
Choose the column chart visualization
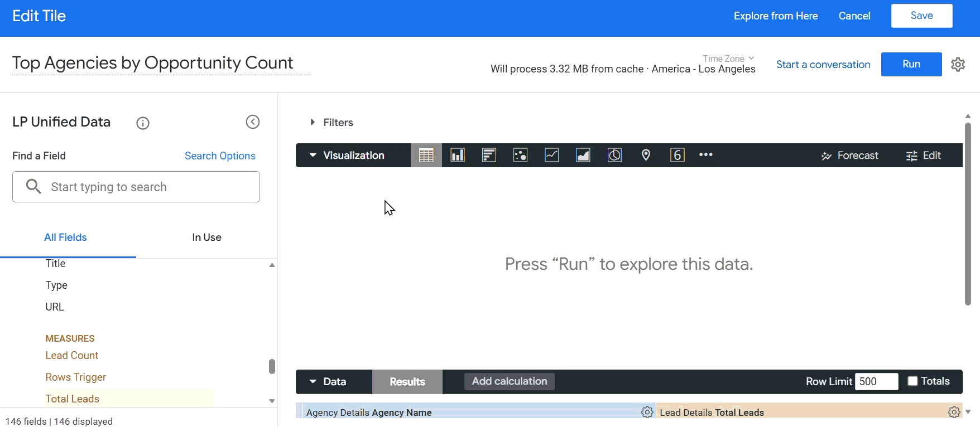[x=458, y=156]
